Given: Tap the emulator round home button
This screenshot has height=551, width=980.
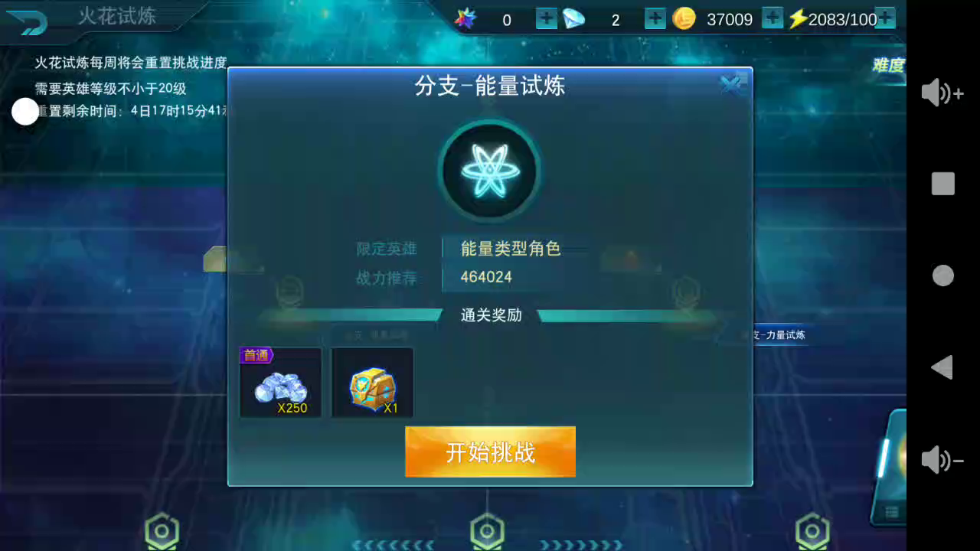Looking at the screenshot, I should (x=942, y=275).
